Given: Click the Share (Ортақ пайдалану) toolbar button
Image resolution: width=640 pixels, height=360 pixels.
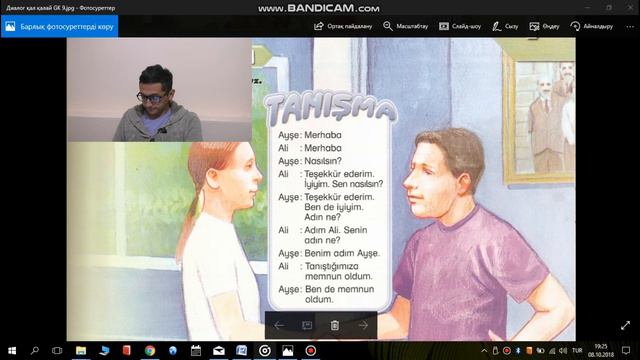Looking at the screenshot, I should coord(343,26).
